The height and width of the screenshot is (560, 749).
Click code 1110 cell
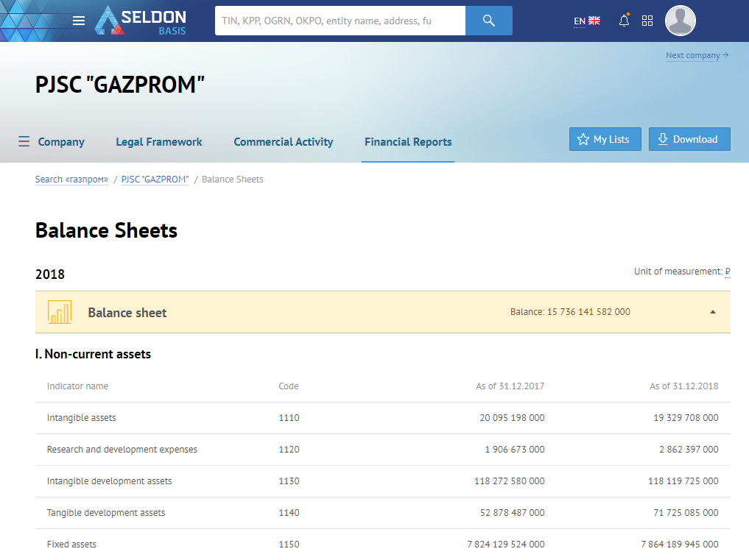pos(289,418)
